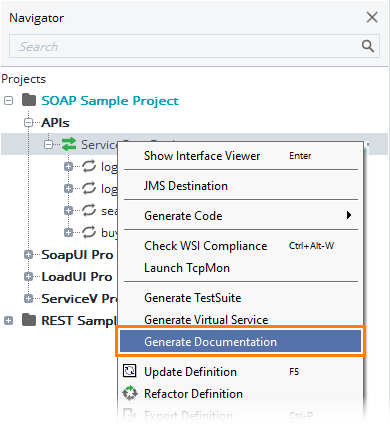
Task: Collapse the APIs node
Action: coord(29,122)
